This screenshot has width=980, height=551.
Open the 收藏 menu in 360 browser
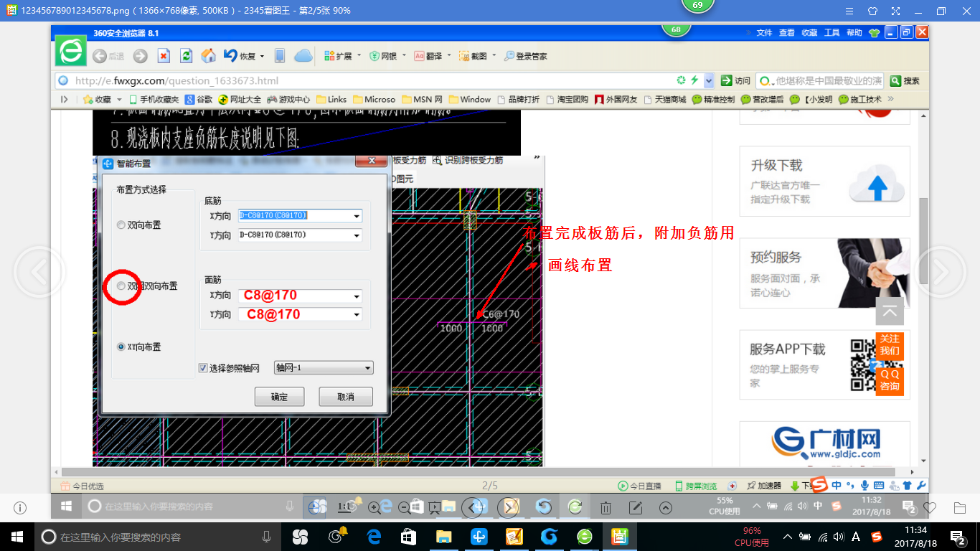pos(809,32)
